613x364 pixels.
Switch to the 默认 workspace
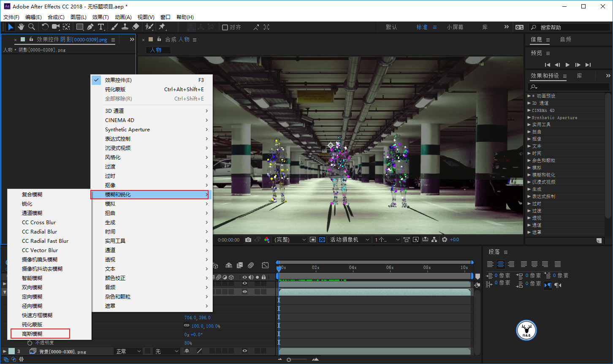coord(391,27)
